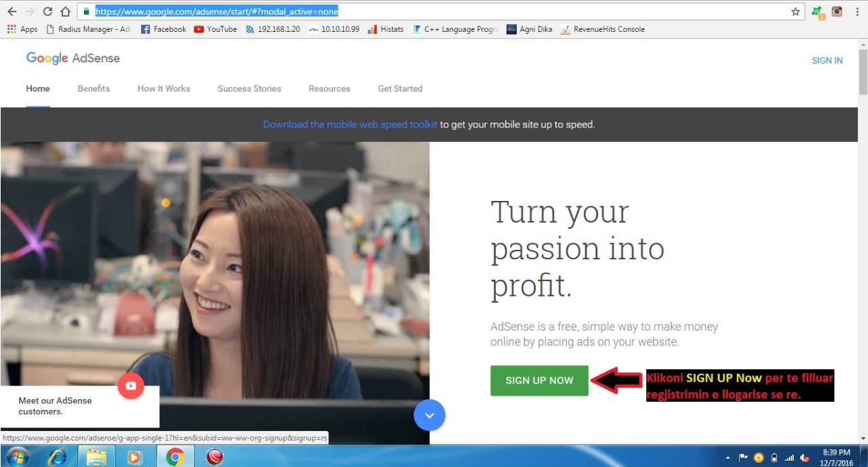Open the mobile web speed toolkit link

tap(350, 124)
